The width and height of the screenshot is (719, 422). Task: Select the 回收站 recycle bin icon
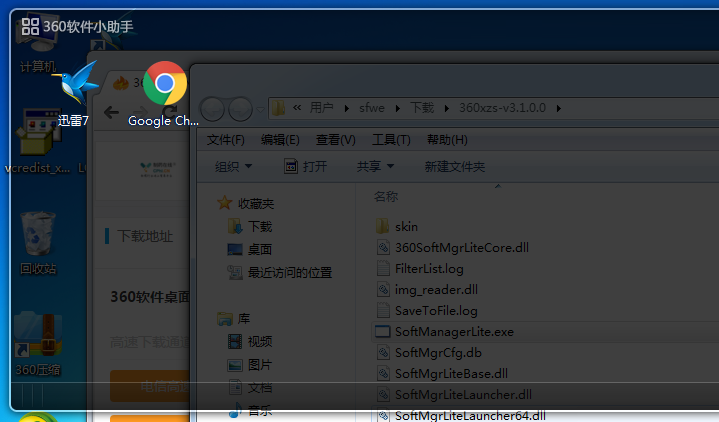[x=38, y=233]
